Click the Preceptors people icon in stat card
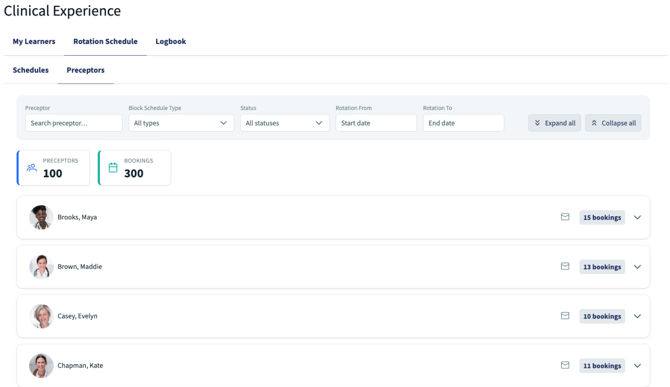The image size is (670, 387). pyautogui.click(x=32, y=167)
